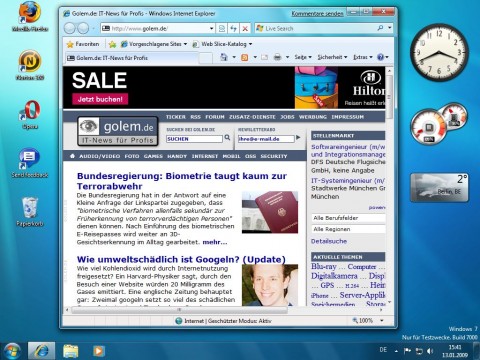
Task: Add page to favorites bar star icon
Action: coord(113,44)
